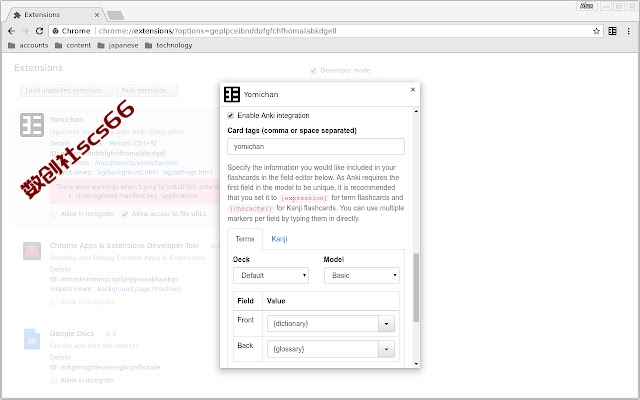Switch to the Kanji tab
This screenshot has height=400, width=640.
click(279, 239)
